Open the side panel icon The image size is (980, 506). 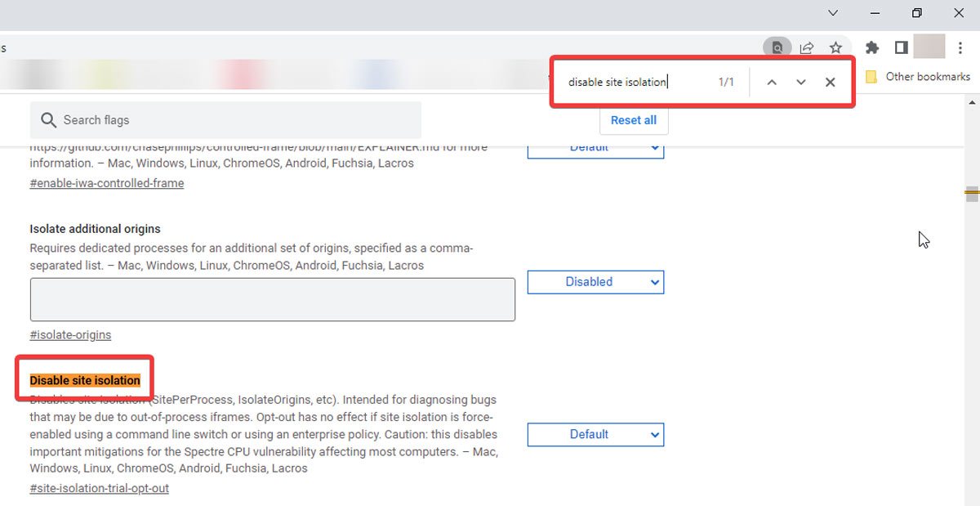pos(901,47)
